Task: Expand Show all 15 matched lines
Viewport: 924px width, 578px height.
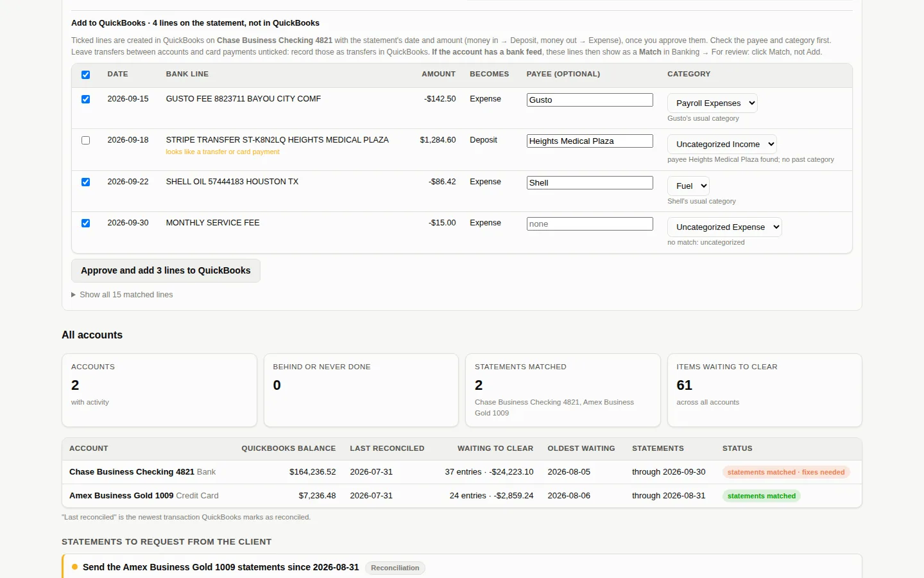Action: [122, 295]
